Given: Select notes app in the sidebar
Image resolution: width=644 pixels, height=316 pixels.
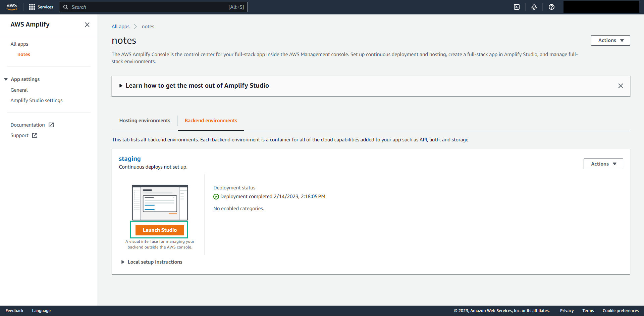Looking at the screenshot, I should pos(24,54).
